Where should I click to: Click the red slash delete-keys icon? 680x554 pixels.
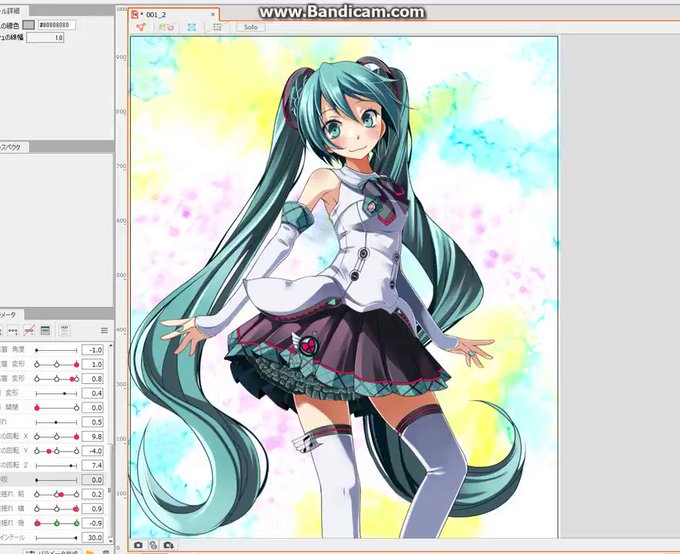(29, 331)
